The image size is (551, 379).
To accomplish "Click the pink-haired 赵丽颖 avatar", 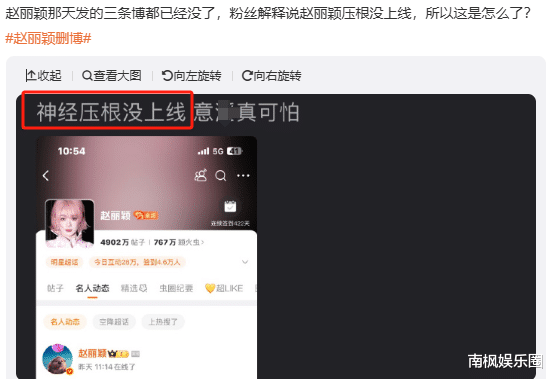I will 70,223.
